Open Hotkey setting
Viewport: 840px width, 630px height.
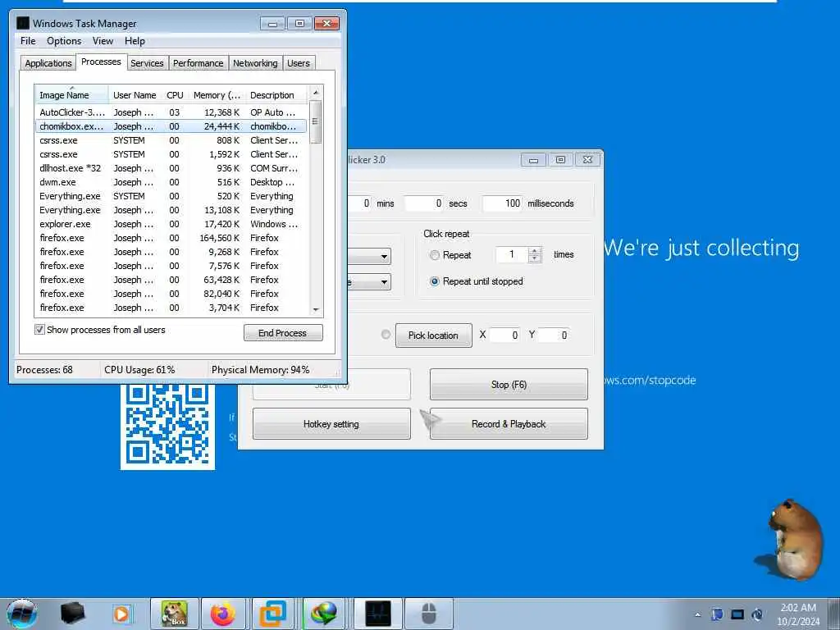point(331,424)
